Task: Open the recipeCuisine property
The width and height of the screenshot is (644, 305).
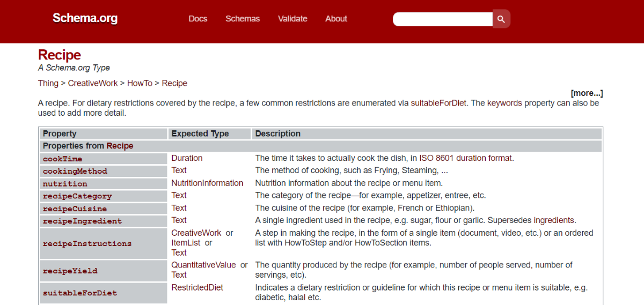Action: pos(75,209)
